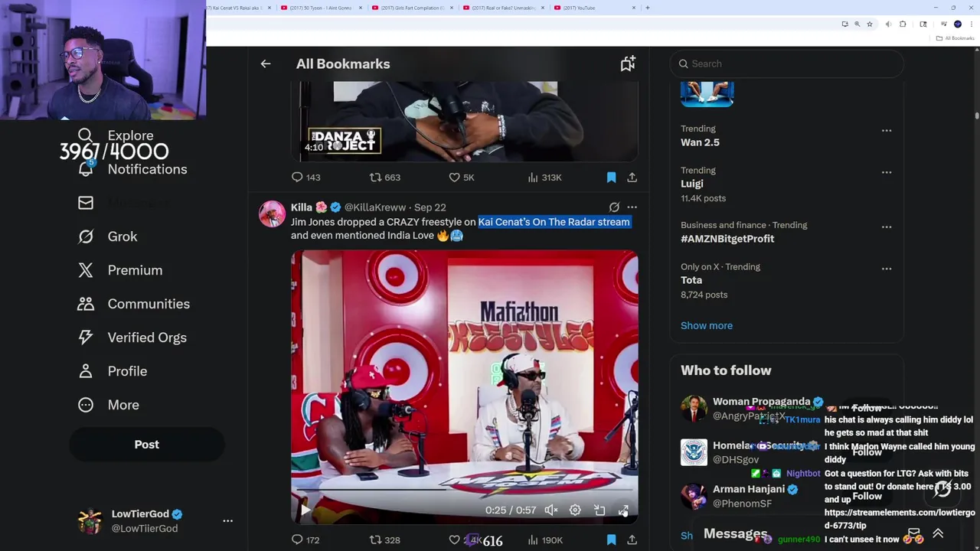Open the Verified Orgs lightning icon

(85, 337)
